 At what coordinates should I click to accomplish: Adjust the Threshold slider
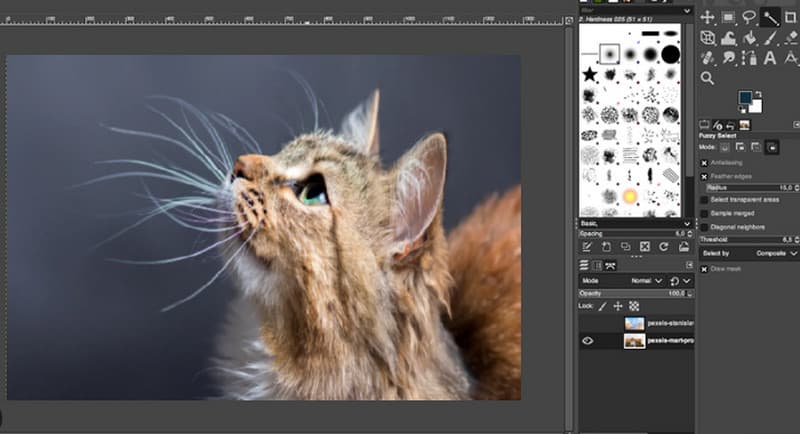pyautogui.click(x=749, y=240)
